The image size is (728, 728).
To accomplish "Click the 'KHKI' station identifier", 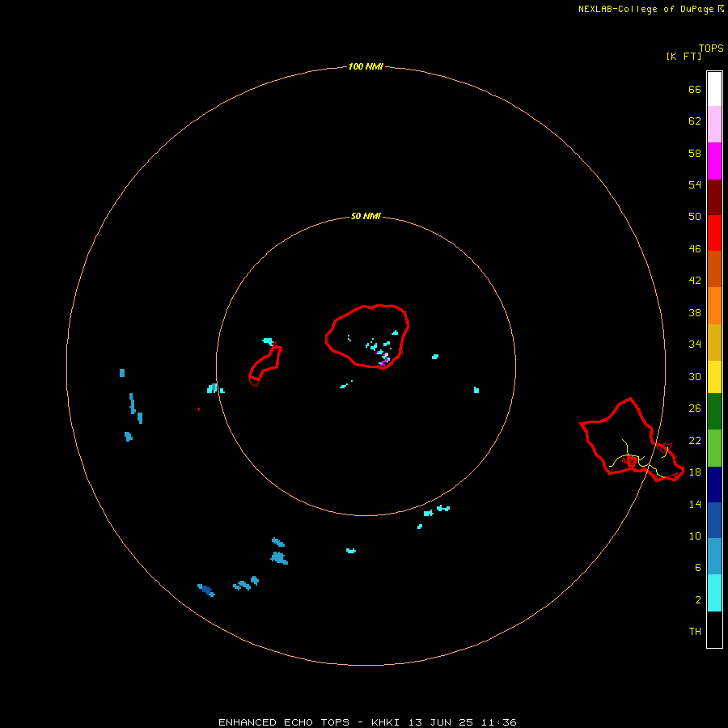I will pyautogui.click(x=387, y=722).
